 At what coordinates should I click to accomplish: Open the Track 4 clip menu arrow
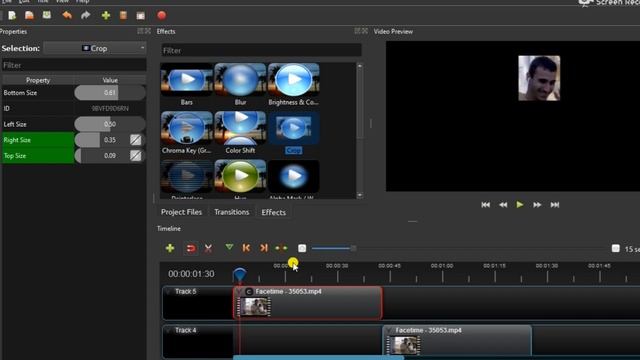(x=389, y=330)
